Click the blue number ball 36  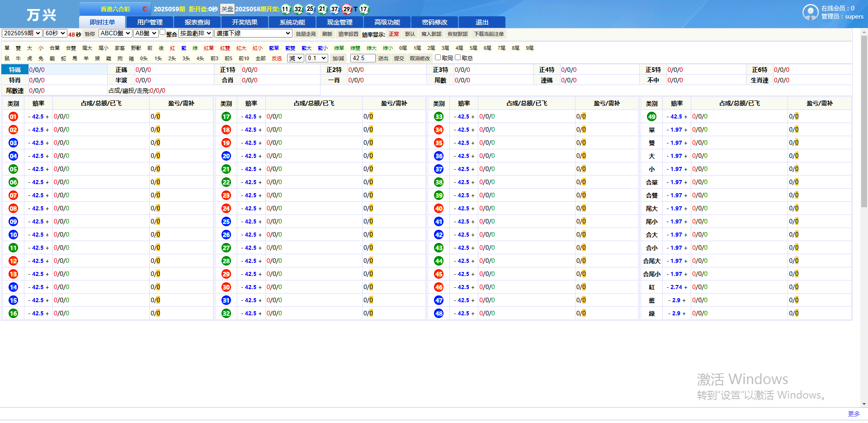(x=439, y=156)
